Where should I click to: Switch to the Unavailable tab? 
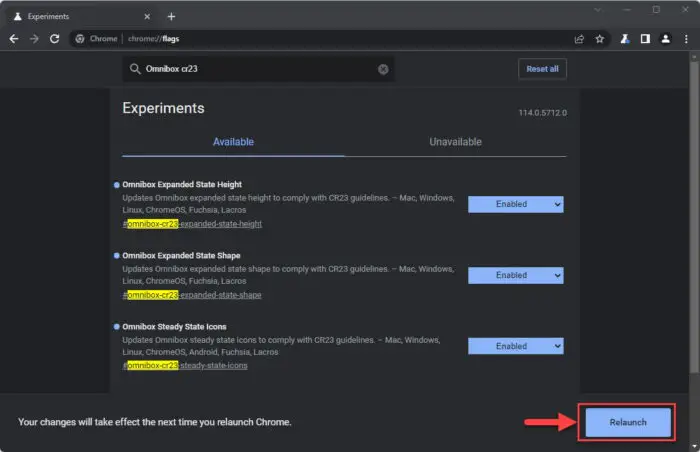coord(455,142)
